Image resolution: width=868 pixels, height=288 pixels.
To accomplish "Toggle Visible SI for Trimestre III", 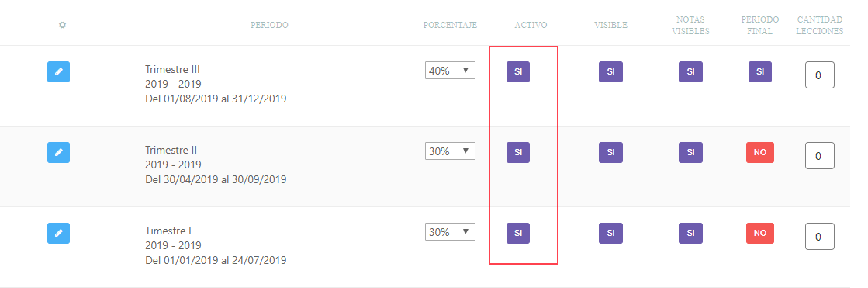I will click(610, 72).
